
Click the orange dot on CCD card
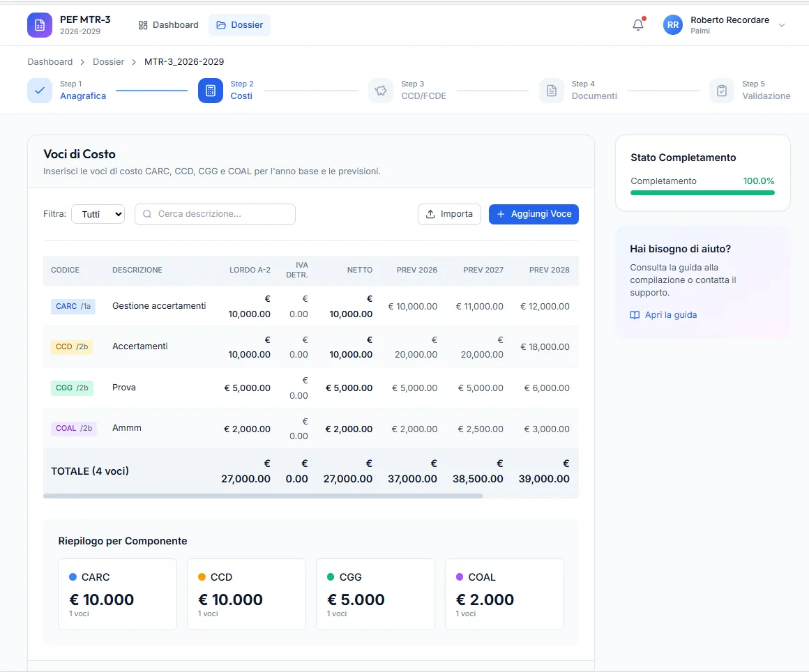pyautogui.click(x=202, y=577)
